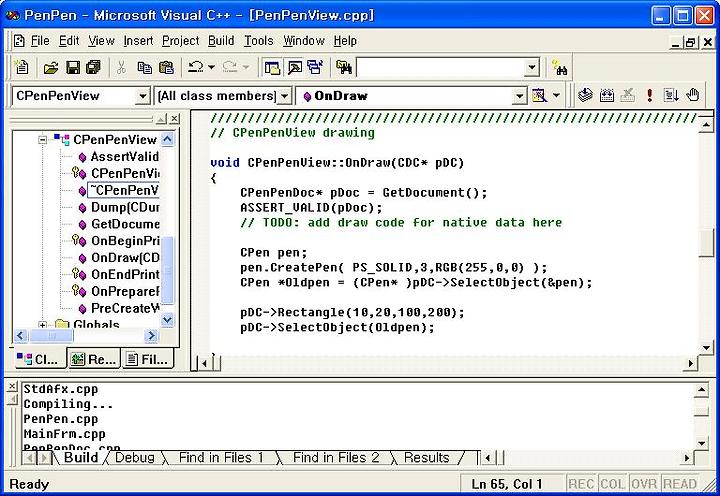Viewport: 720px width, 496px height.
Task: Select the ~CPenPenView destructor tree item
Action: pyautogui.click(x=124, y=191)
